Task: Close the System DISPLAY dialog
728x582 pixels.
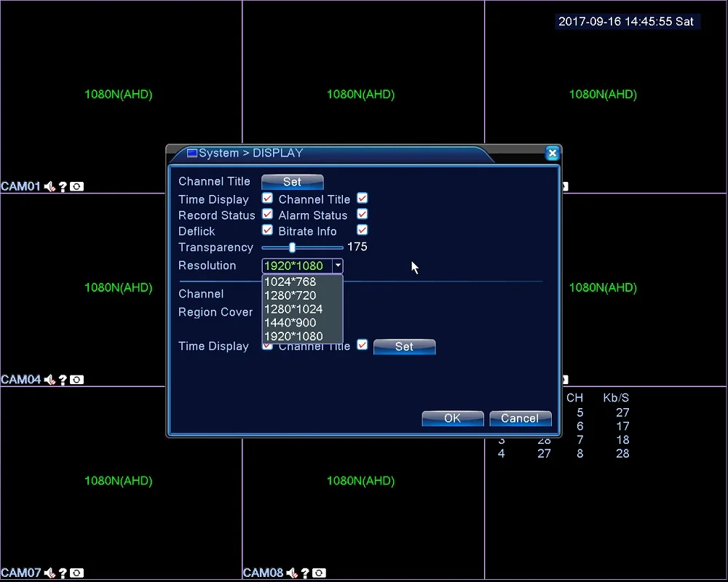Action: point(552,154)
